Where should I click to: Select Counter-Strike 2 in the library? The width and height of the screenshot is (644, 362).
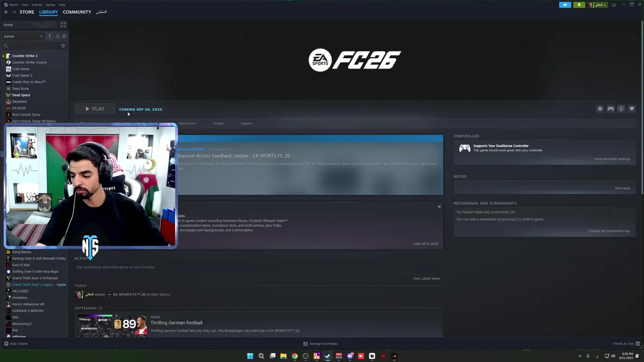[x=25, y=56]
